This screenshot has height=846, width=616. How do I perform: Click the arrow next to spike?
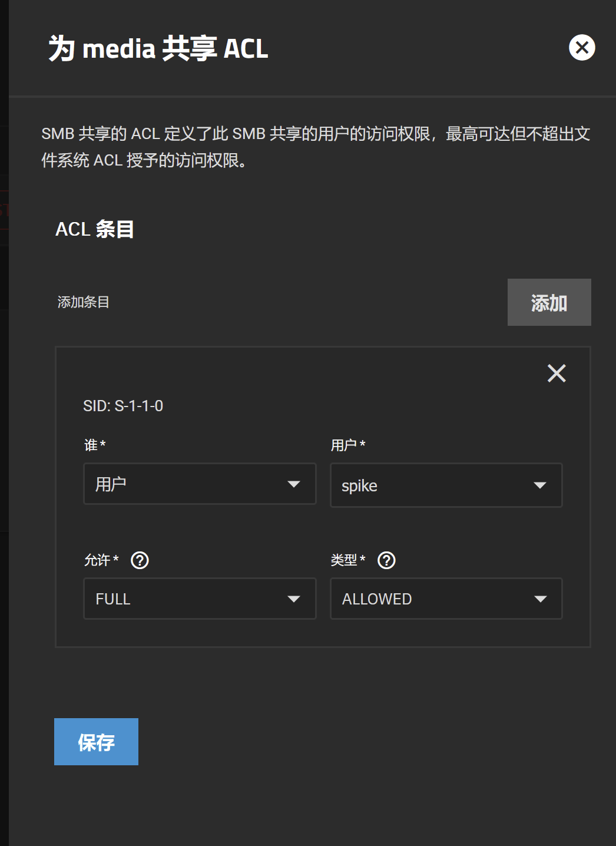pyautogui.click(x=540, y=485)
